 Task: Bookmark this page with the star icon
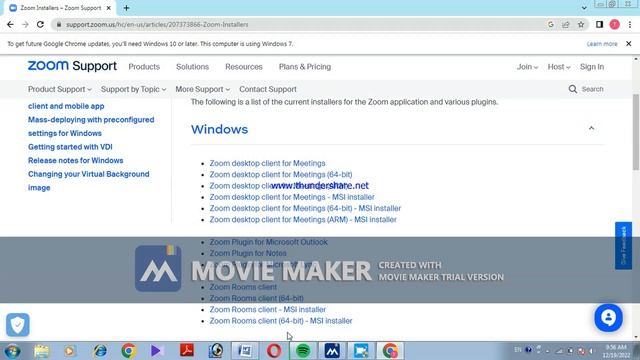pos(581,24)
